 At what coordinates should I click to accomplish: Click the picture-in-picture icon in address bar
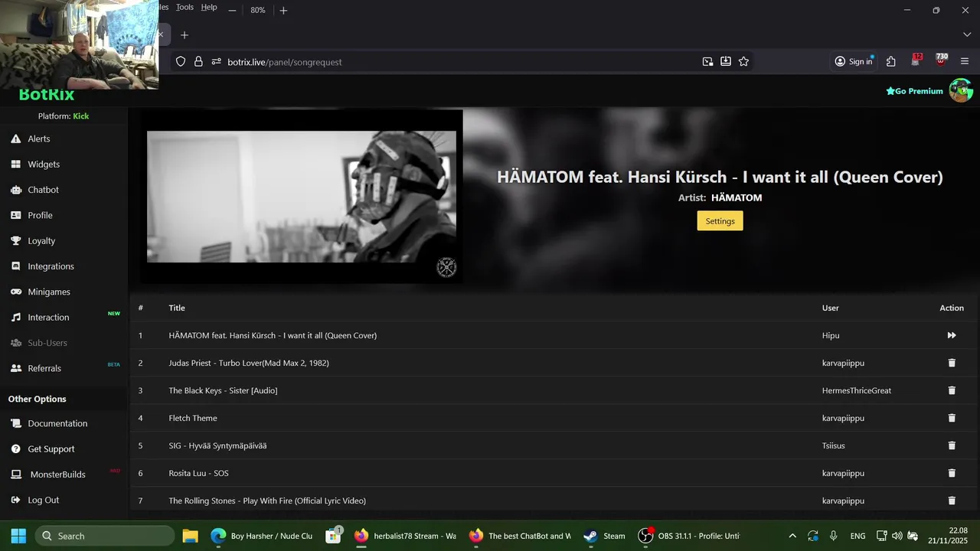point(707,62)
